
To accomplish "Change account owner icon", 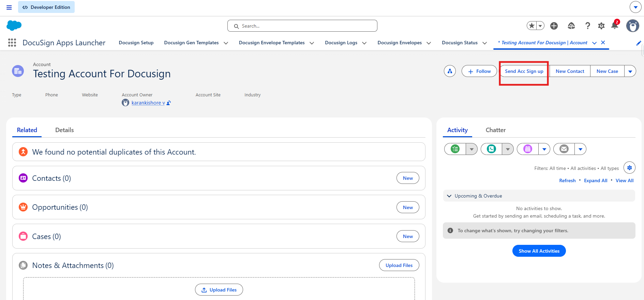I will click(x=169, y=103).
